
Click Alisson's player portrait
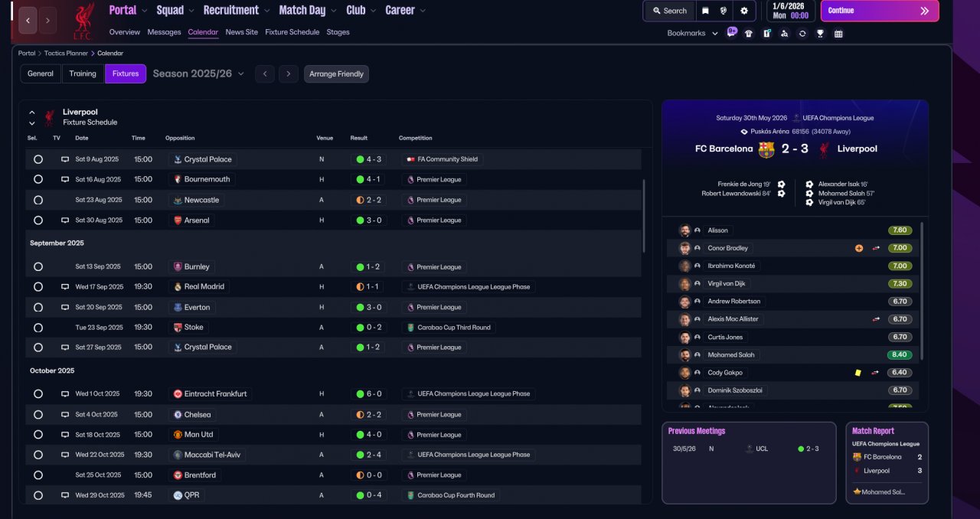(684, 230)
